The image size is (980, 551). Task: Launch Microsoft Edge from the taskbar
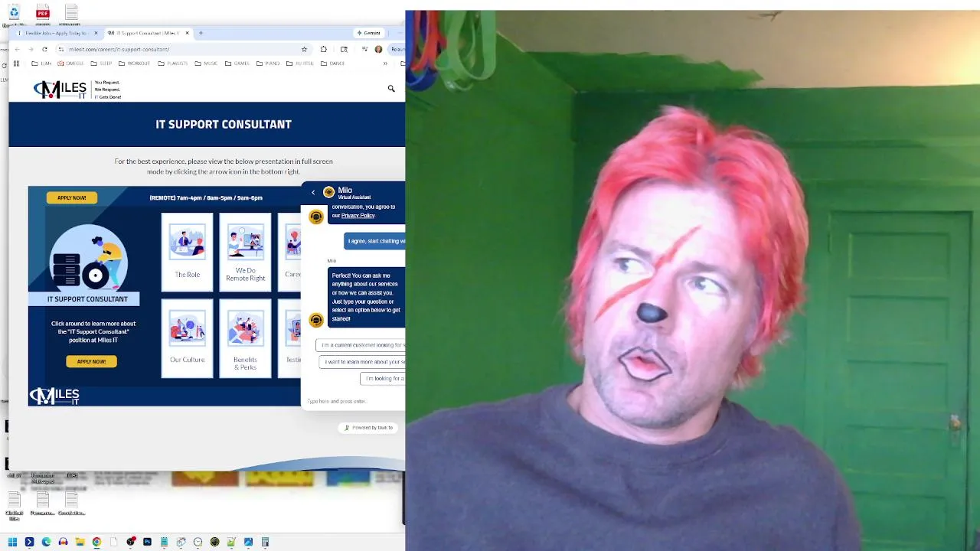46,542
